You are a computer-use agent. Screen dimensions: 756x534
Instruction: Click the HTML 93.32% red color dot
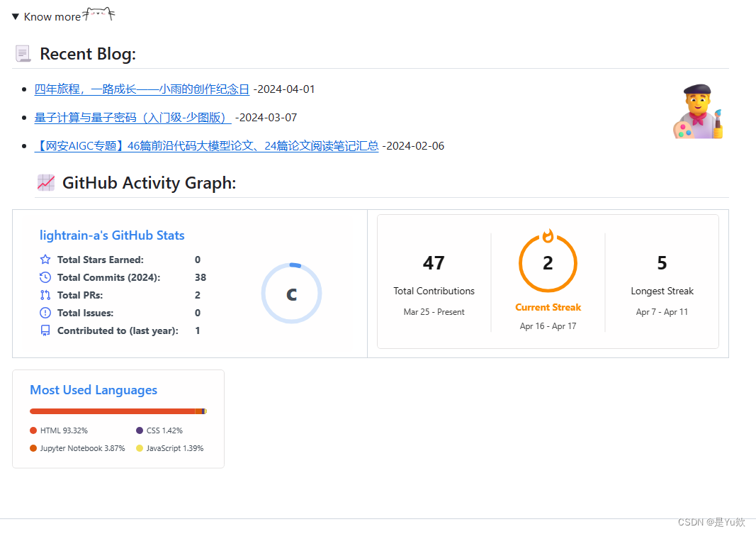(x=33, y=430)
